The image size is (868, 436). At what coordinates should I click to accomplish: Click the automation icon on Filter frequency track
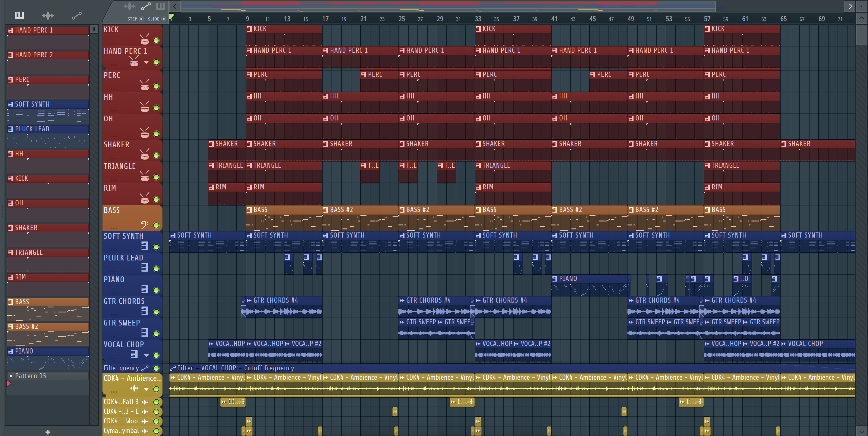(145, 368)
